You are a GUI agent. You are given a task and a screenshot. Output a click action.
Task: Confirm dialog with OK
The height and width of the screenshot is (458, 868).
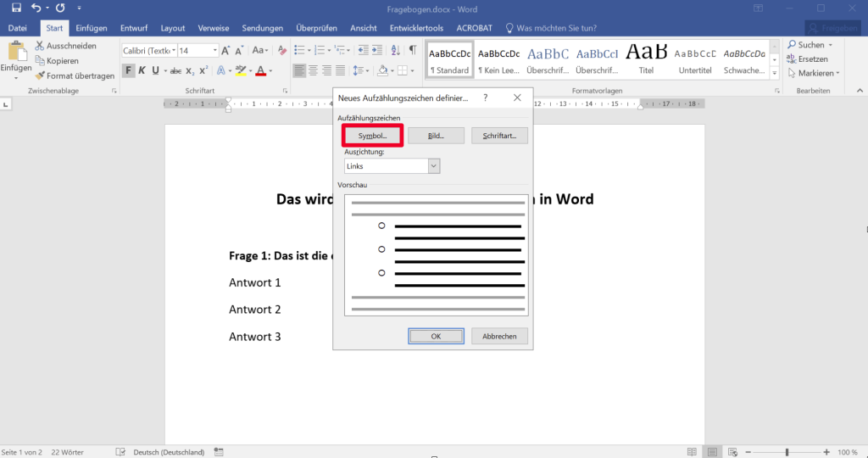pos(436,336)
